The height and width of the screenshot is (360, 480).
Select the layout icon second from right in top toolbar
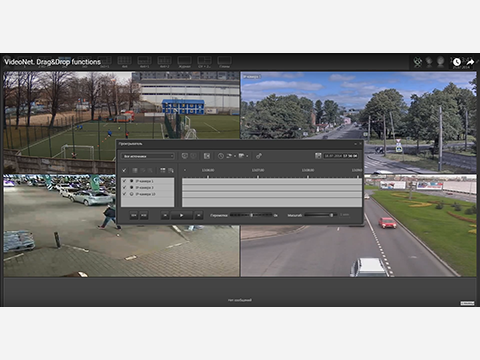204,61
